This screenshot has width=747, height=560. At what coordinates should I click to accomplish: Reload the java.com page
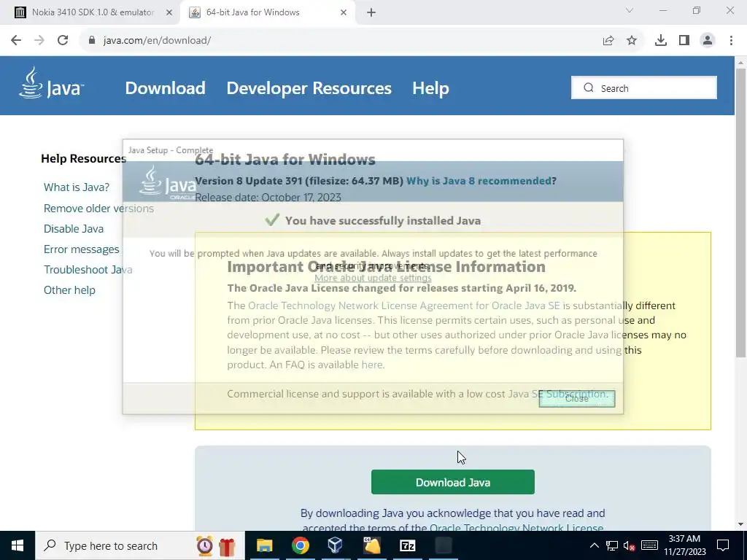click(63, 41)
